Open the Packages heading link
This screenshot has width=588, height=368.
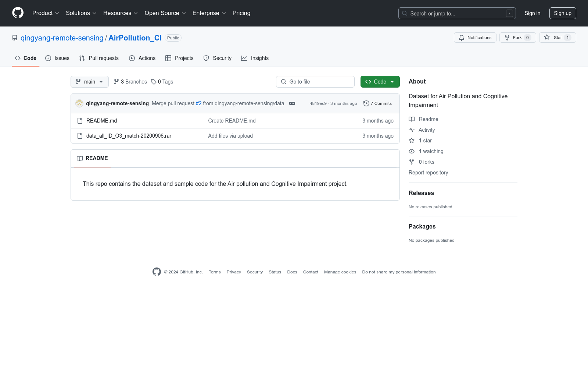422,227
